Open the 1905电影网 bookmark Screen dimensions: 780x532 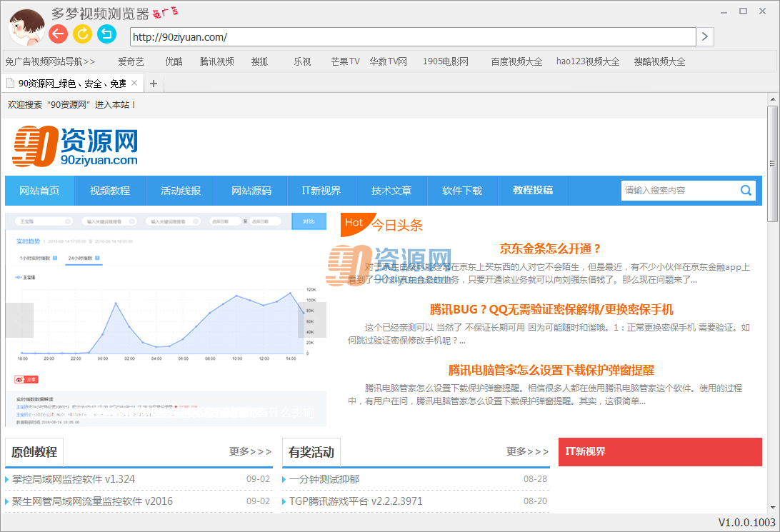[x=446, y=61]
